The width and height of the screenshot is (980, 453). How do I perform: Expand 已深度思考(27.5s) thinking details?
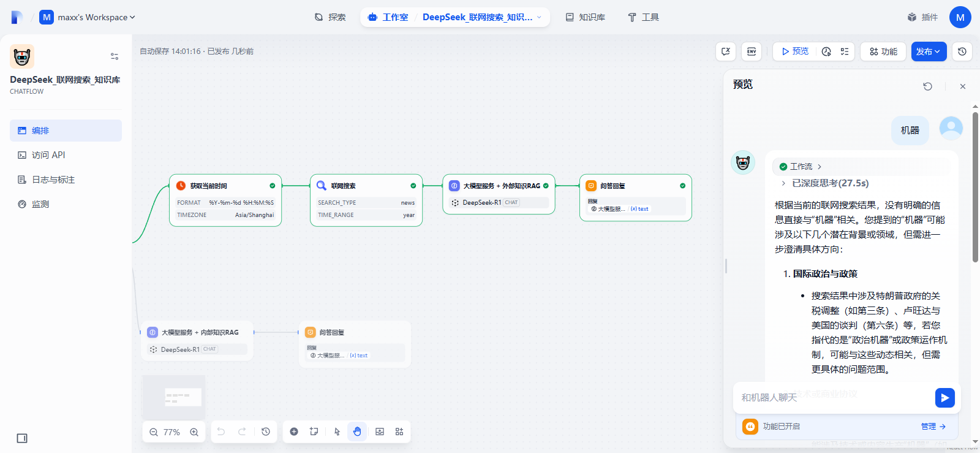pos(824,183)
